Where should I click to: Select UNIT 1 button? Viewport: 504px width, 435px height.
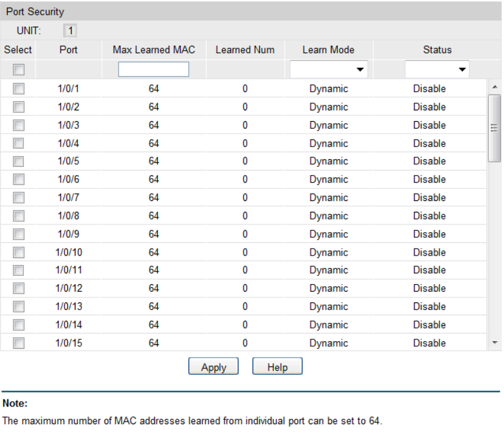70,30
